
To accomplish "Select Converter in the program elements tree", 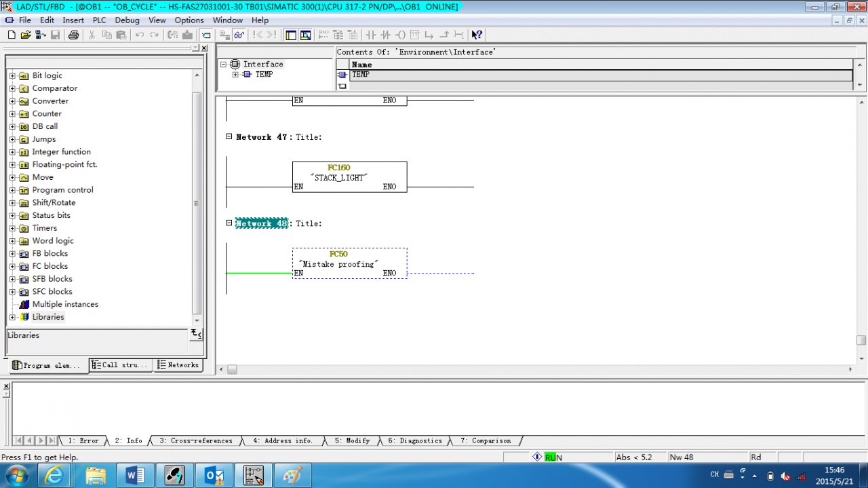I will (x=50, y=101).
